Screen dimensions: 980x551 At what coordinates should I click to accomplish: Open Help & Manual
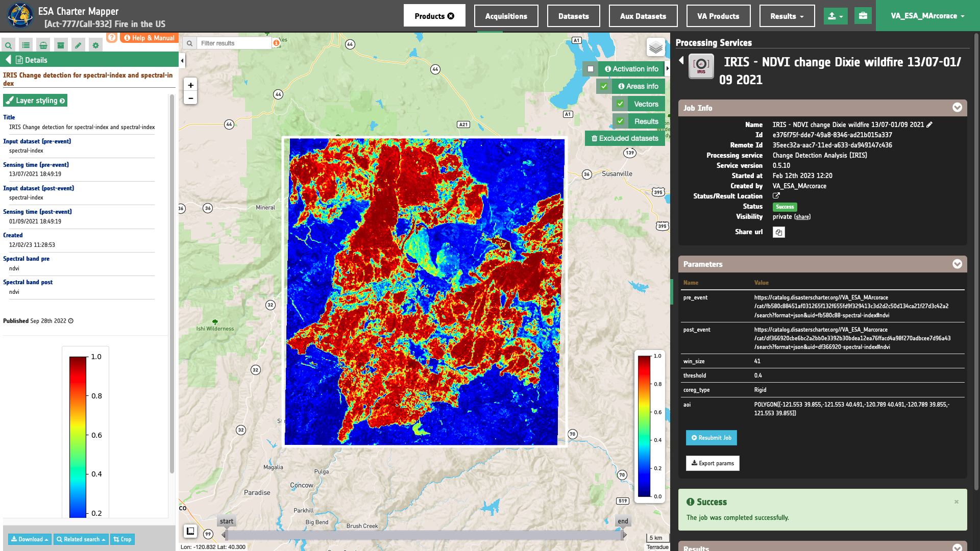(149, 38)
